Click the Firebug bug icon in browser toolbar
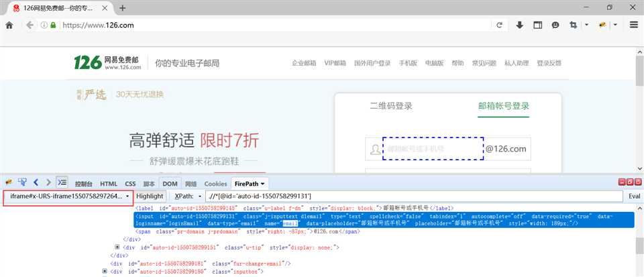Image resolution: width=644 pixels, height=277 pixels. 602,25
